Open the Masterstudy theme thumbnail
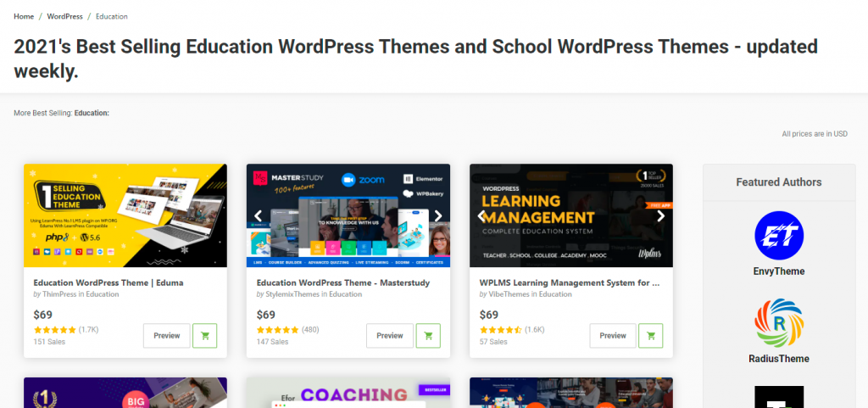 [348, 215]
